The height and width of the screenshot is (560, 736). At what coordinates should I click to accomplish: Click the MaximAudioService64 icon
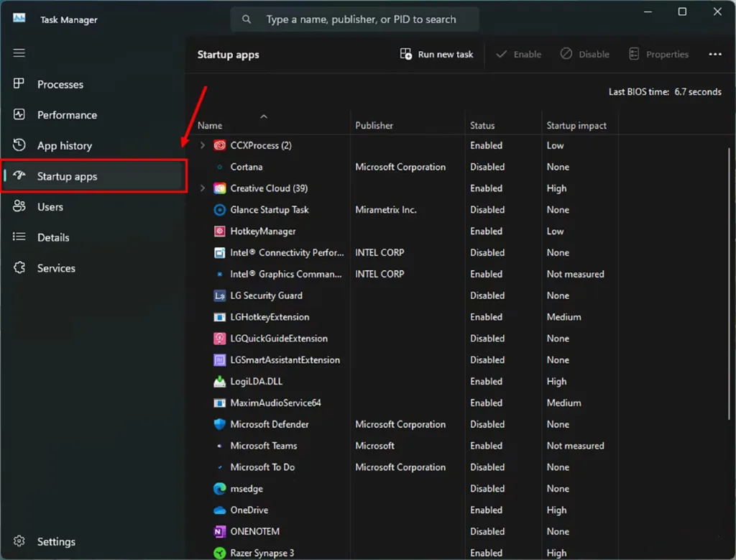219,403
